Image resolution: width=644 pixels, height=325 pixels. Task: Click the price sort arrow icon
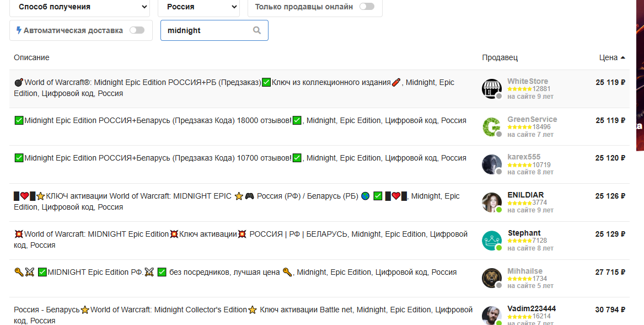pyautogui.click(x=622, y=57)
